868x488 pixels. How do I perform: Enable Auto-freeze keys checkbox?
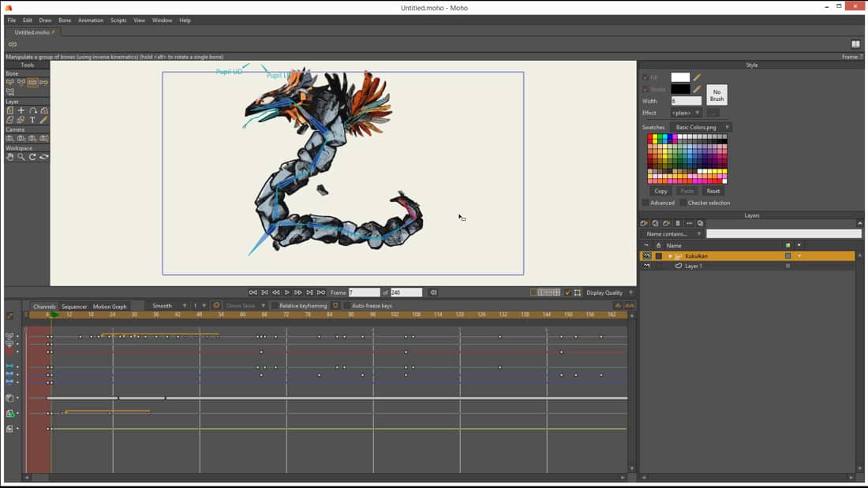346,306
